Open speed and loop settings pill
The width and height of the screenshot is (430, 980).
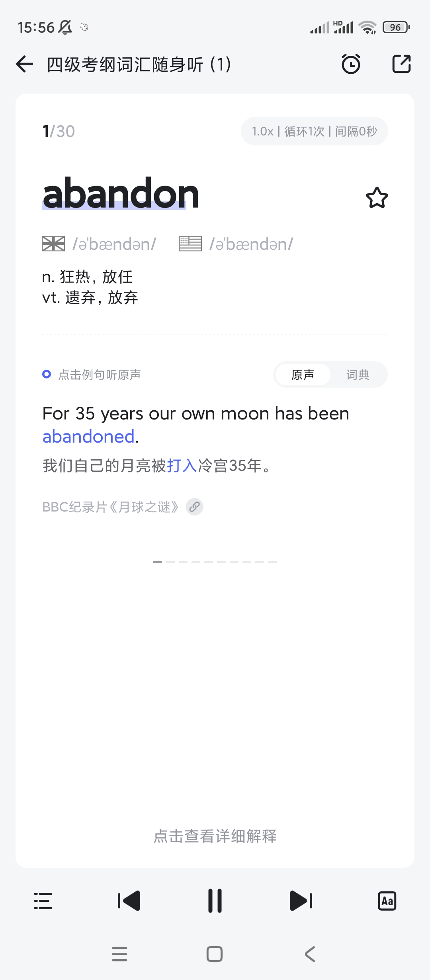pyautogui.click(x=314, y=131)
